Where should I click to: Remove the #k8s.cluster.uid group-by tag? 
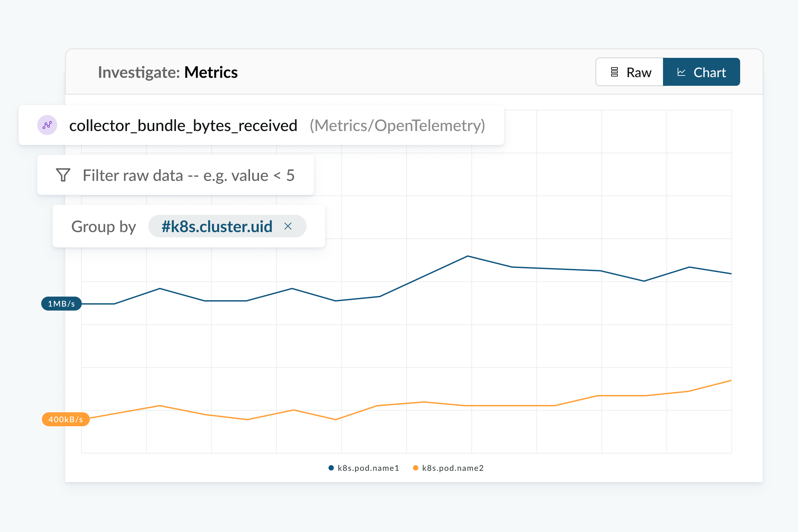[x=288, y=226]
